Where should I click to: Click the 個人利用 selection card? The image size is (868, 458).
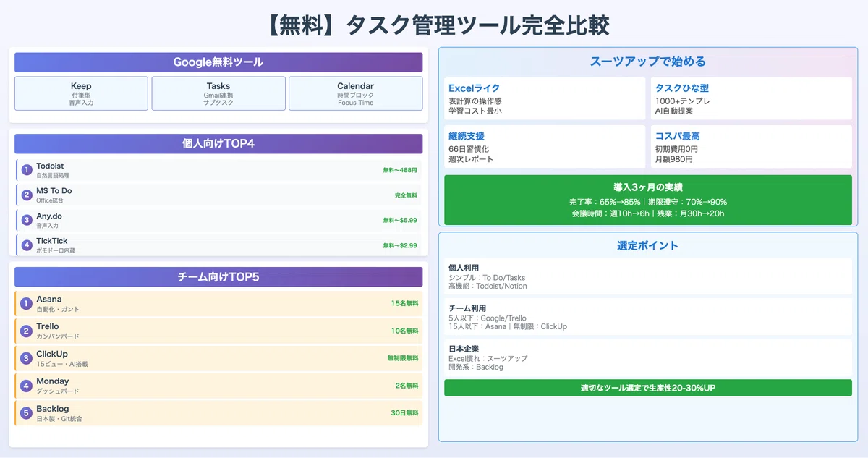(x=648, y=276)
